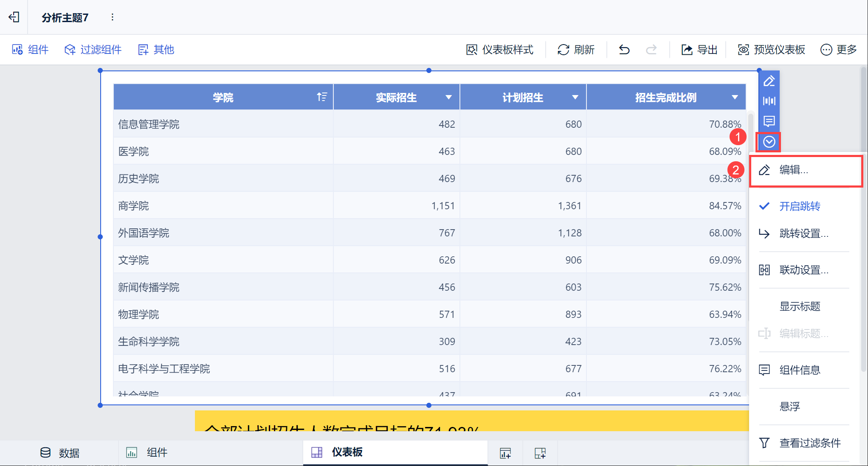Click the chart type icon on component toolbar
868x466 pixels.
(769, 101)
